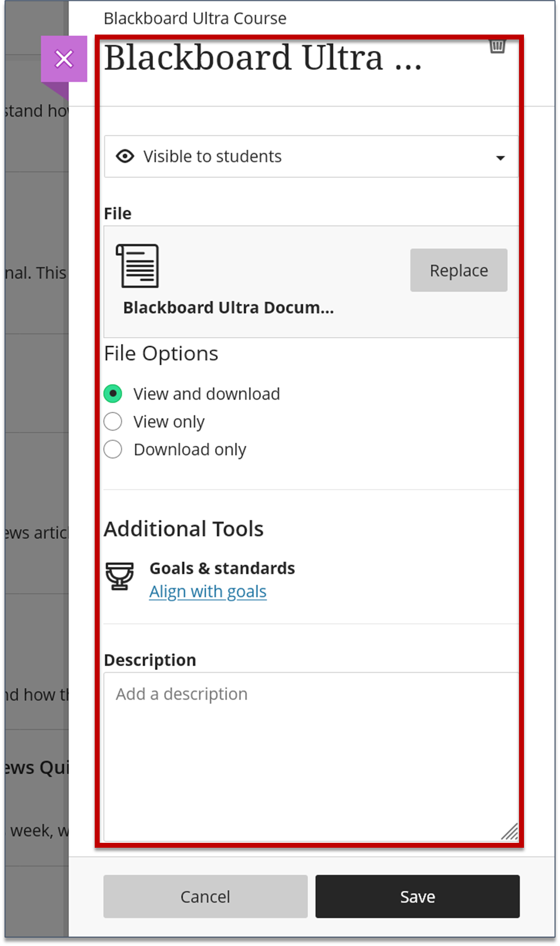Save the document settings
The height and width of the screenshot is (946, 560).
pos(417,896)
